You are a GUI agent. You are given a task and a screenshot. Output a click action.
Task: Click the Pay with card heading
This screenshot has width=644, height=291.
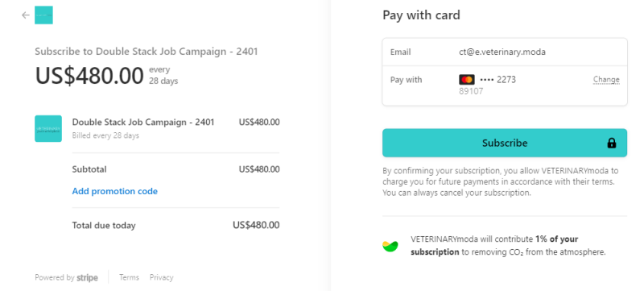421,15
